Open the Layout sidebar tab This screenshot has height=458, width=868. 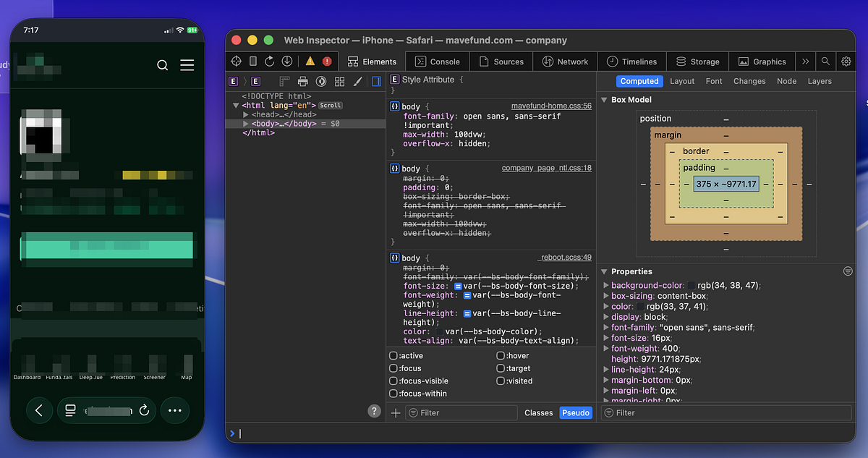(x=682, y=81)
